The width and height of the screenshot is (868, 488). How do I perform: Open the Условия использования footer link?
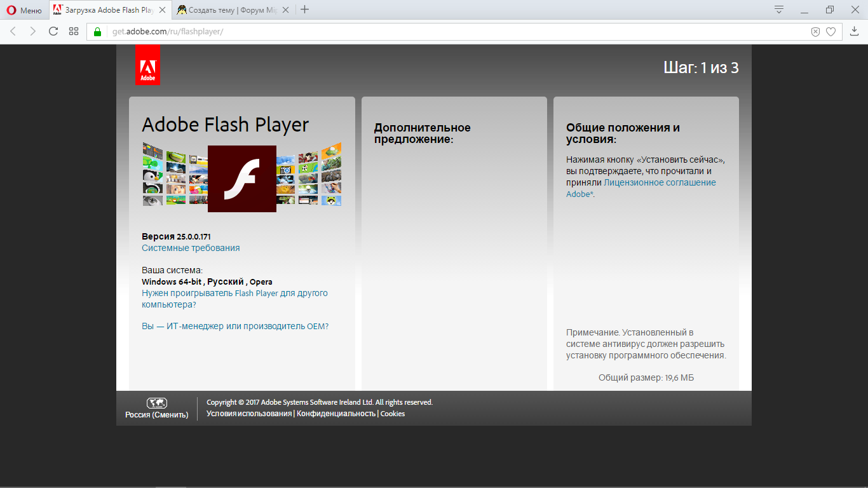(249, 414)
